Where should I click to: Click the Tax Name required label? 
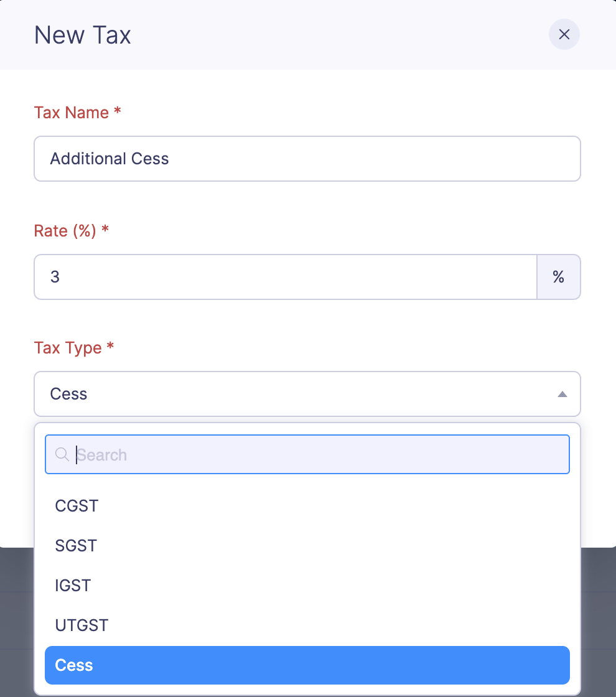(77, 112)
